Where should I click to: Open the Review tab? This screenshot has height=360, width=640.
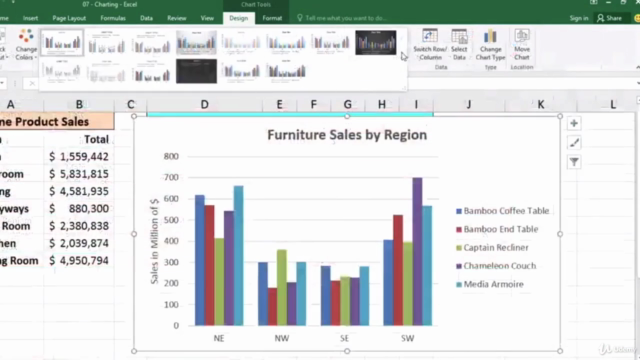click(176, 18)
